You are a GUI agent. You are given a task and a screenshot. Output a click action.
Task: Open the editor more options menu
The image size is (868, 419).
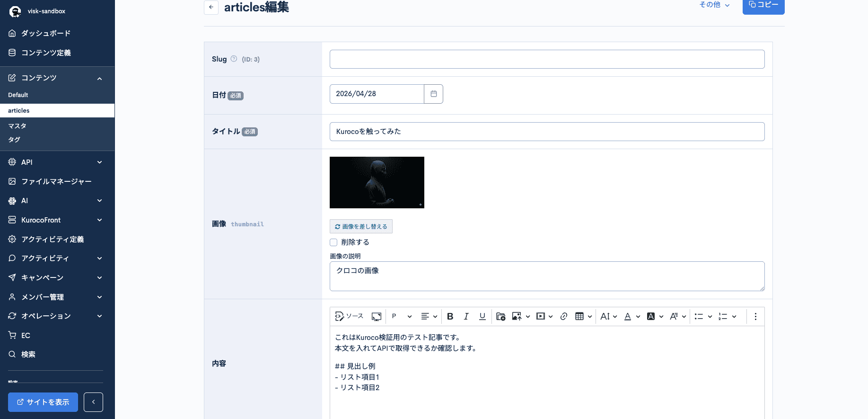click(755, 316)
